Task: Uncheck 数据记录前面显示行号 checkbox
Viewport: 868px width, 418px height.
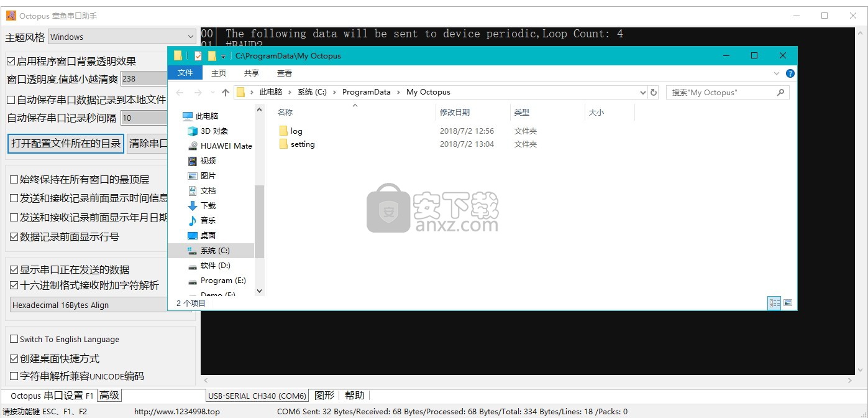Action: 14,237
